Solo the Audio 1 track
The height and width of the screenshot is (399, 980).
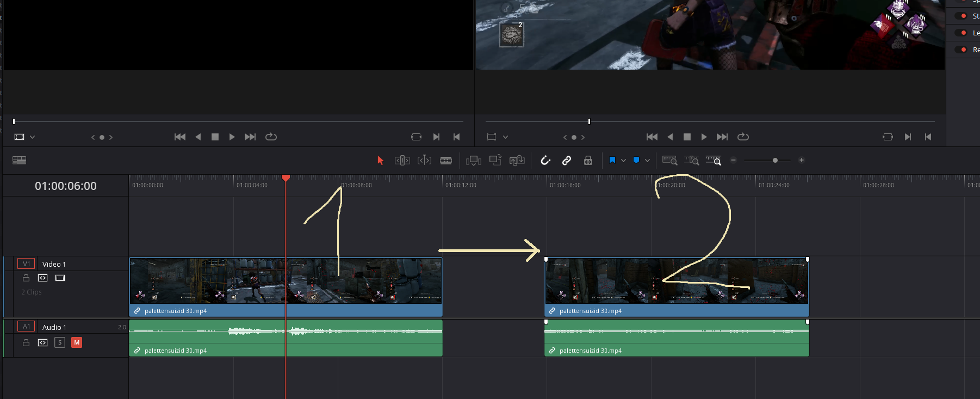[60, 342]
